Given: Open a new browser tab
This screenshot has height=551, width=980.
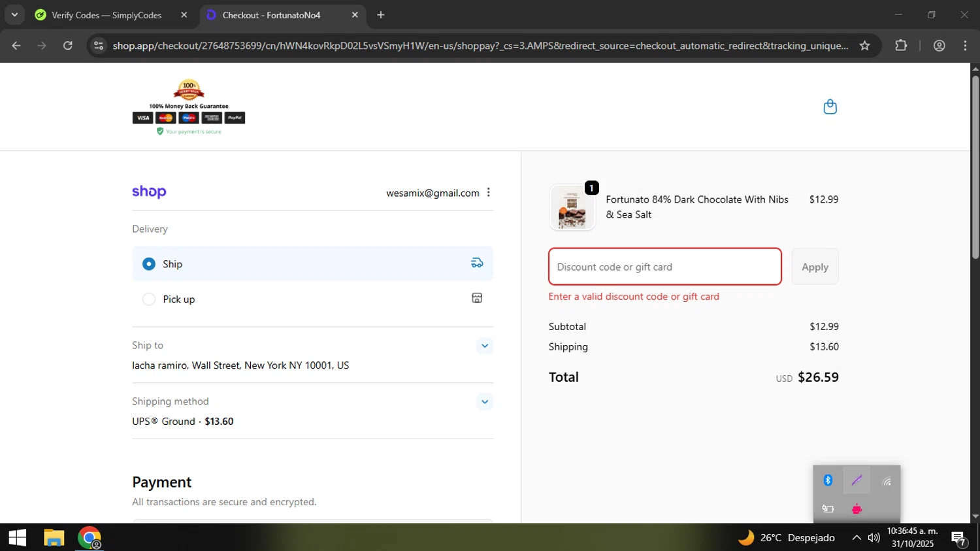Looking at the screenshot, I should pos(381,14).
